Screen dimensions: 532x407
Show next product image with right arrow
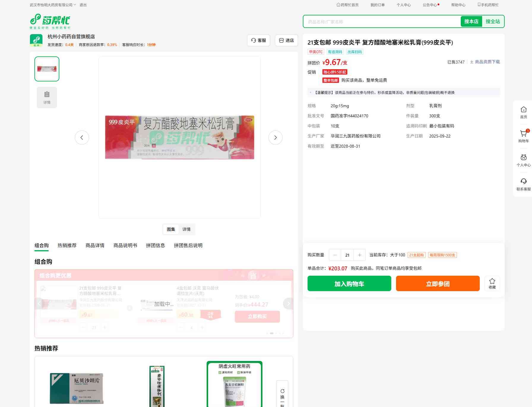(275, 138)
